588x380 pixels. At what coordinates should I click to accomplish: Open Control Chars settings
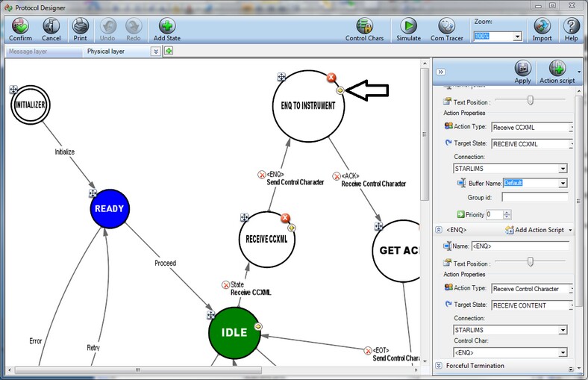coord(364,30)
